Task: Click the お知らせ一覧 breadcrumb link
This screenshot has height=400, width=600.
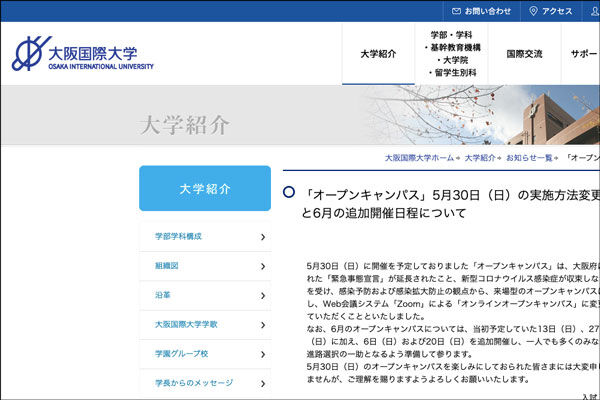Action: point(529,158)
